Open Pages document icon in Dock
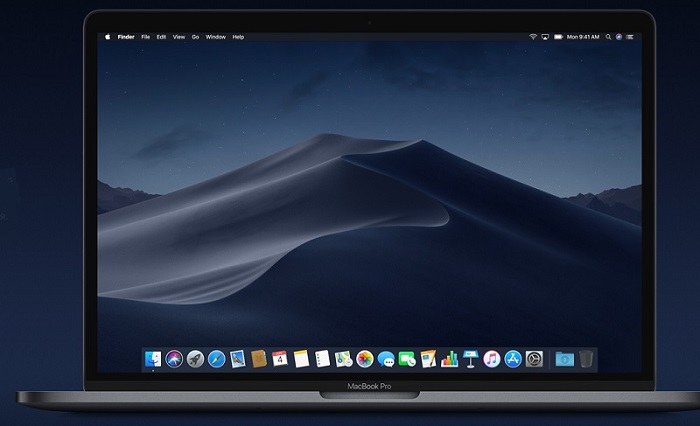The height and width of the screenshot is (426, 700). 428,359
